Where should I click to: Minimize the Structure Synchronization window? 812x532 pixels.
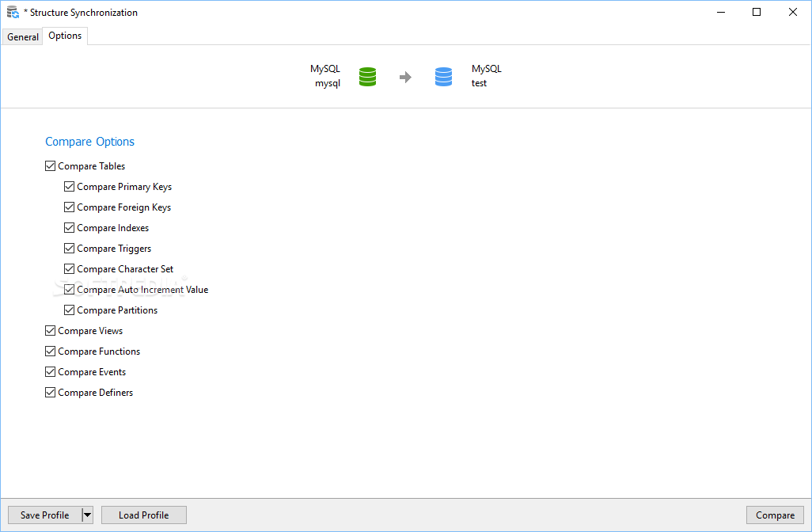click(x=721, y=12)
